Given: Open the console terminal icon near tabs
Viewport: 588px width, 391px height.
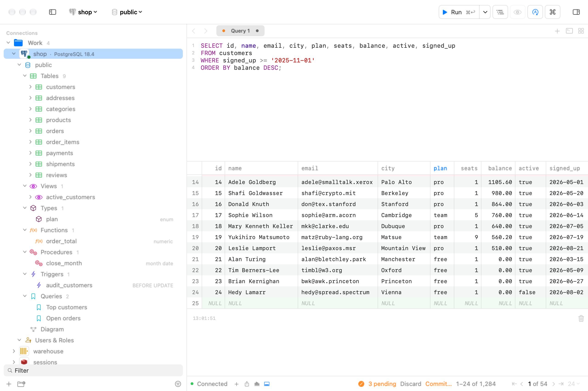Looking at the screenshot, I should (569, 31).
